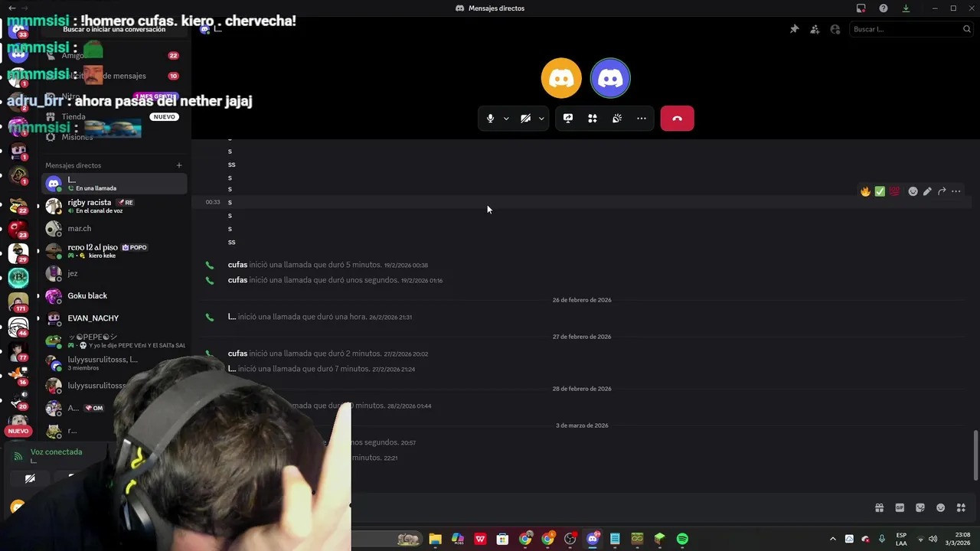Open the lulyysusrulitosss 3 miembros group chat
This screenshot has height=551, width=980.
114,363
